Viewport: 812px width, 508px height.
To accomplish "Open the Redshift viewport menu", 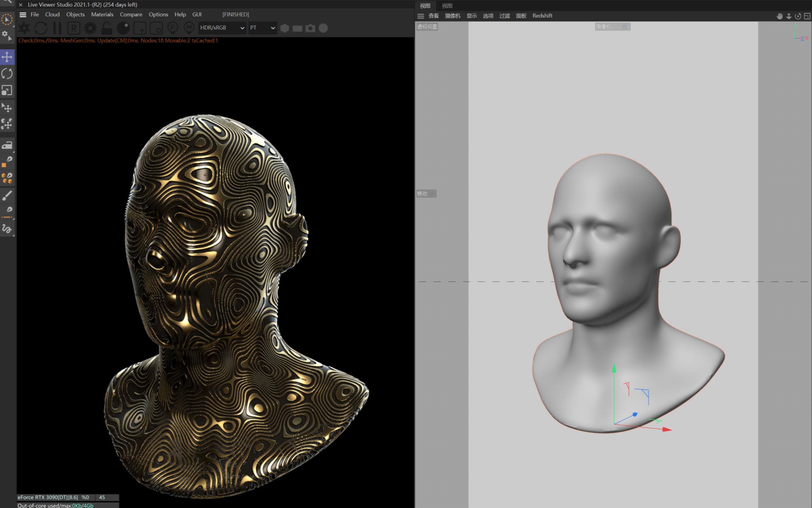I will 542,16.
